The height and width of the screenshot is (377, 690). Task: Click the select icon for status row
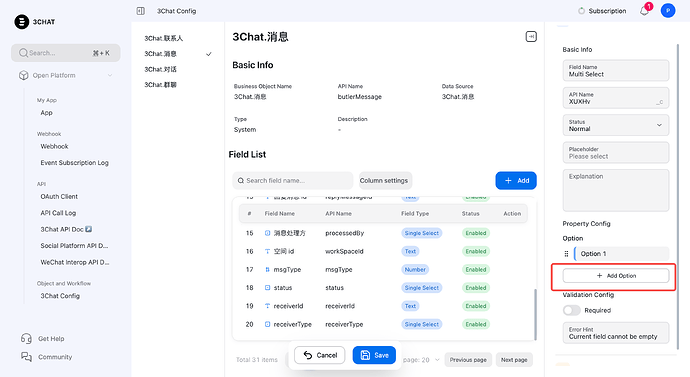pyautogui.click(x=267, y=288)
